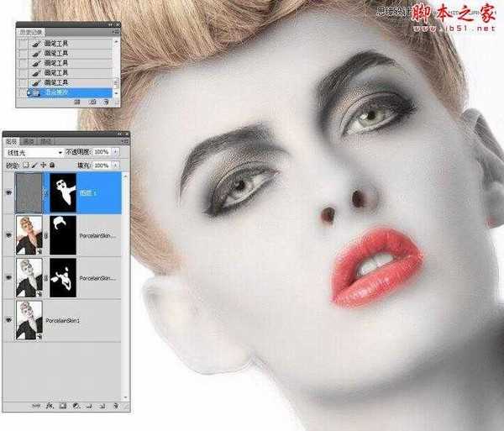This screenshot has width=504, height=431.
Task: Switch to the Paths tab
Action: (45, 140)
